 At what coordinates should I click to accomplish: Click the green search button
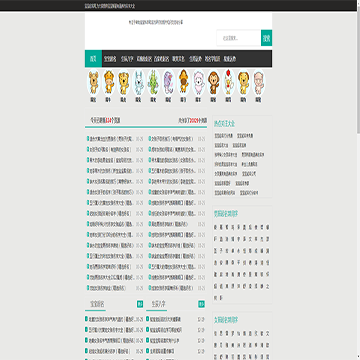(x=266, y=38)
